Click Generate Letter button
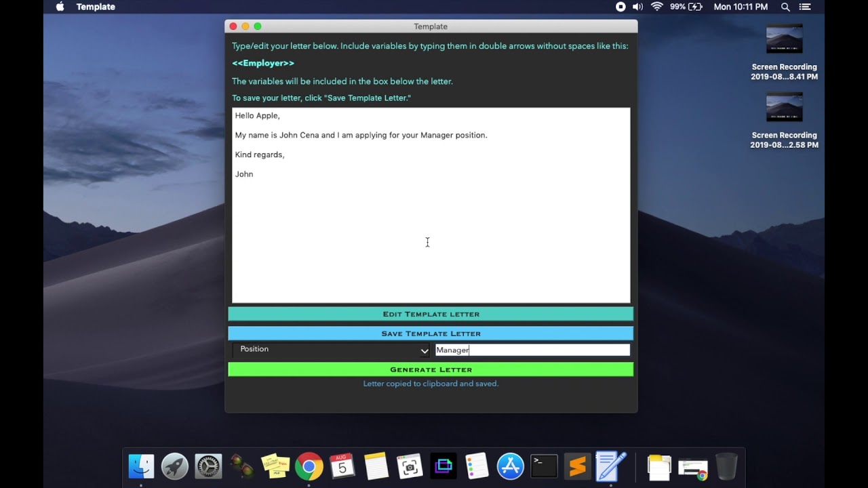This screenshot has height=488, width=868. point(431,369)
